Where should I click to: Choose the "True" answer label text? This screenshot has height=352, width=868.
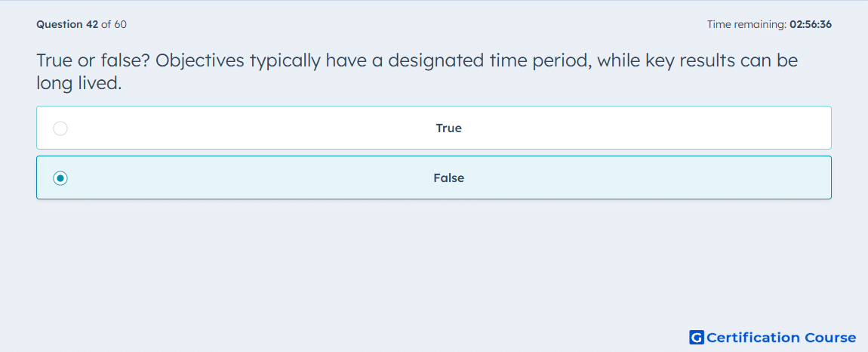(448, 128)
